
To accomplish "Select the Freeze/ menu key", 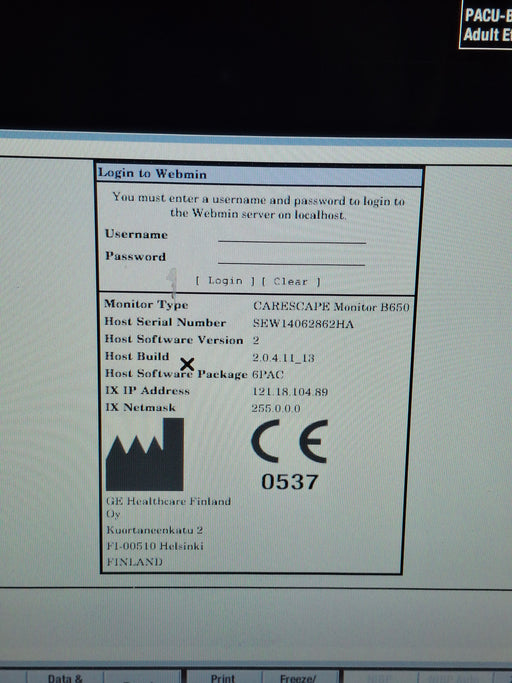I will (x=300, y=676).
